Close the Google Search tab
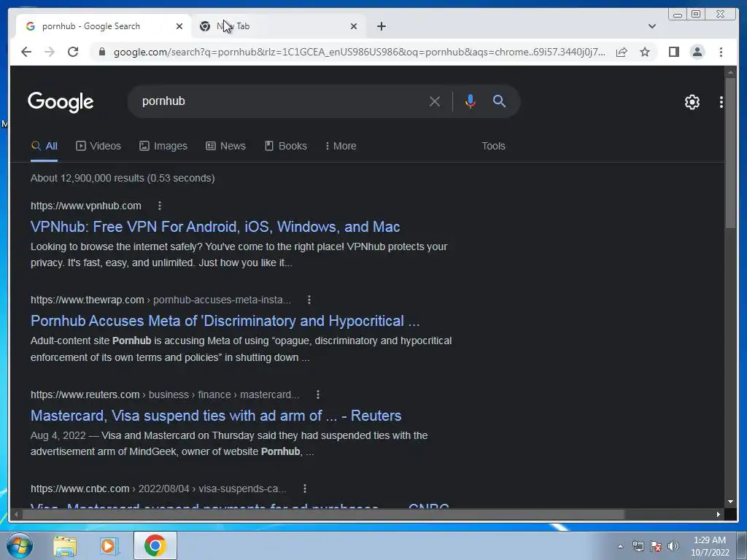 pos(179,26)
